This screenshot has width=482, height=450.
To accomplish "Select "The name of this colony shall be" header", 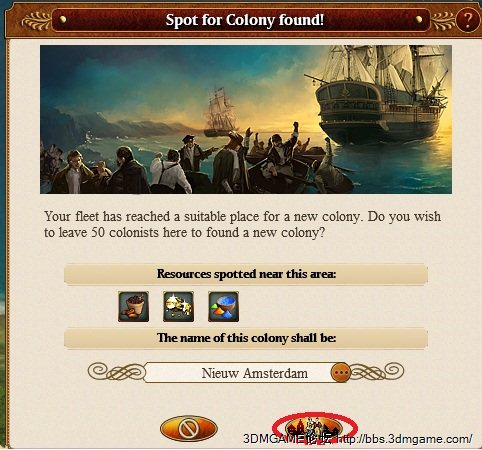I will pyautogui.click(x=246, y=338).
